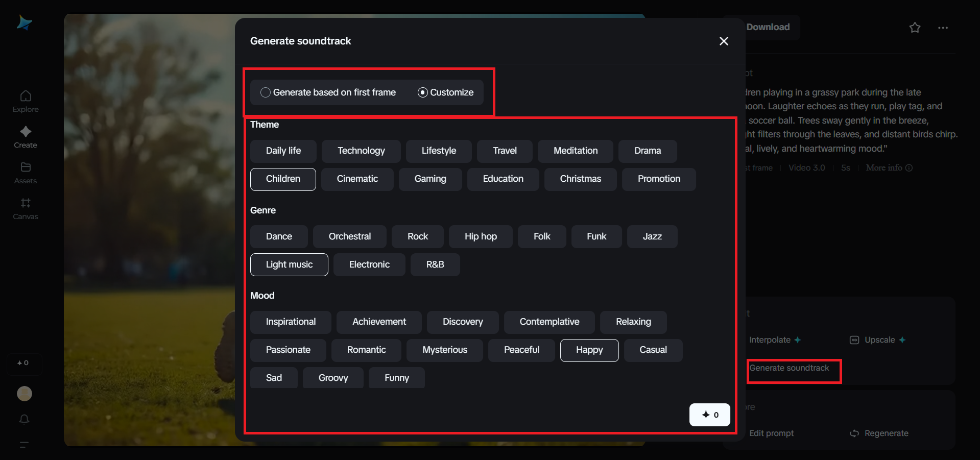Open the three-dot options menu

tap(942, 28)
